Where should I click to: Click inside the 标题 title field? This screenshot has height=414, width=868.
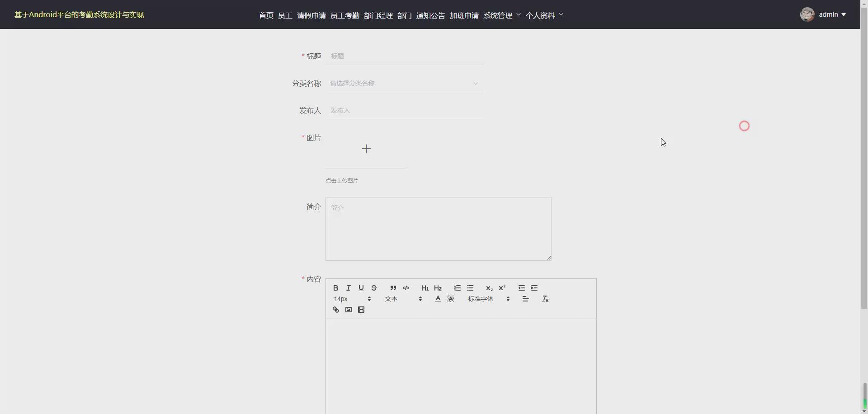(x=404, y=56)
